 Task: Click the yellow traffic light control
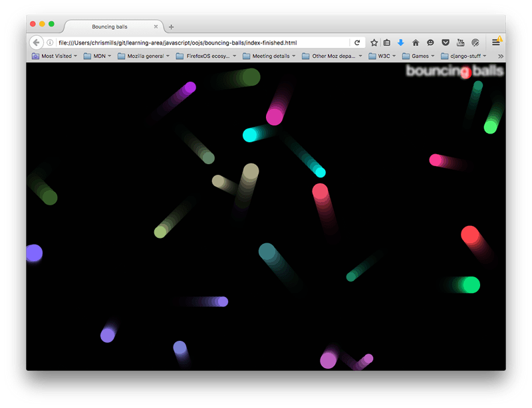[41, 23]
